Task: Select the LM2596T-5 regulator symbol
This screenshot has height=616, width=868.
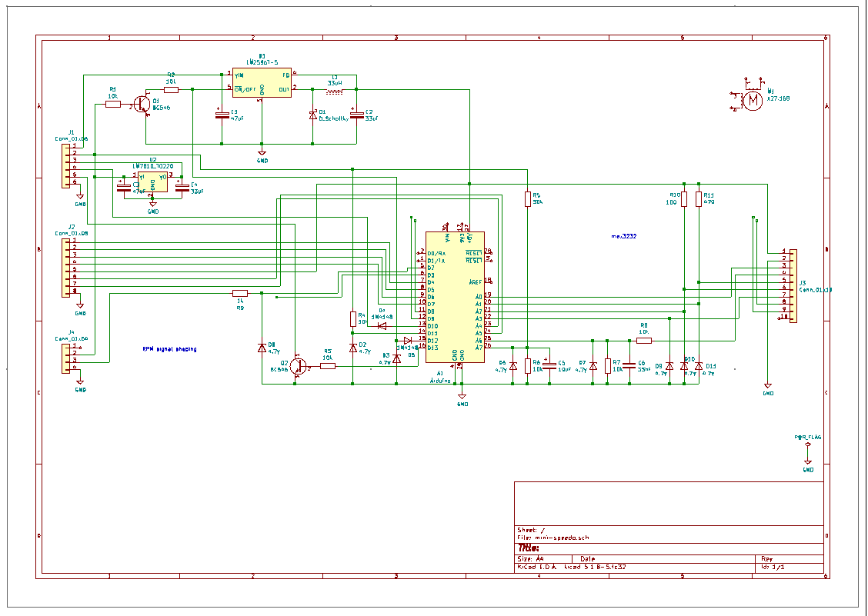Action: (x=262, y=83)
